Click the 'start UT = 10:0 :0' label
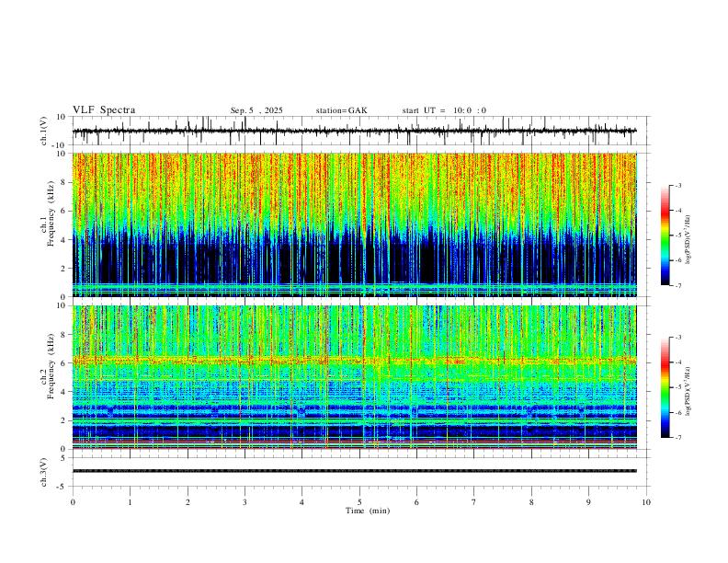 444,110
